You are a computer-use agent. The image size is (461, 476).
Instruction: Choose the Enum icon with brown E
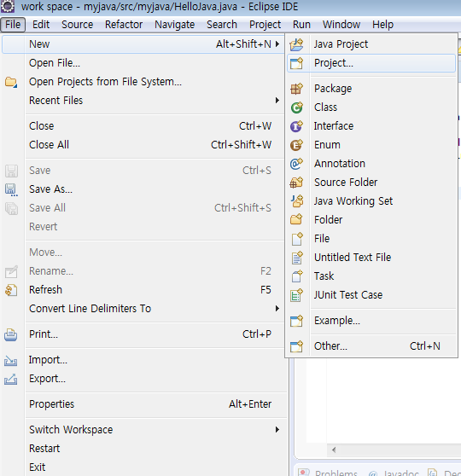point(296,145)
